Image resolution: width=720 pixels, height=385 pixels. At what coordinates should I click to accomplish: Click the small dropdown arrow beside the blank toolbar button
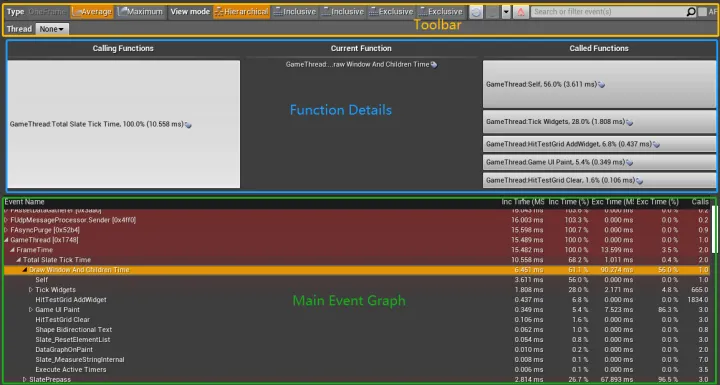click(x=506, y=12)
